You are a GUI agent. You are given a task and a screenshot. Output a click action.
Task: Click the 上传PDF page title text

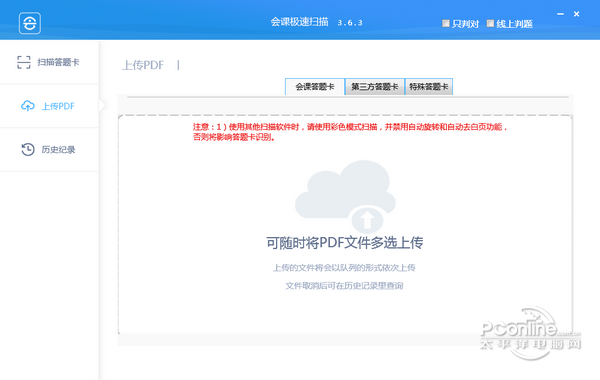(x=143, y=65)
